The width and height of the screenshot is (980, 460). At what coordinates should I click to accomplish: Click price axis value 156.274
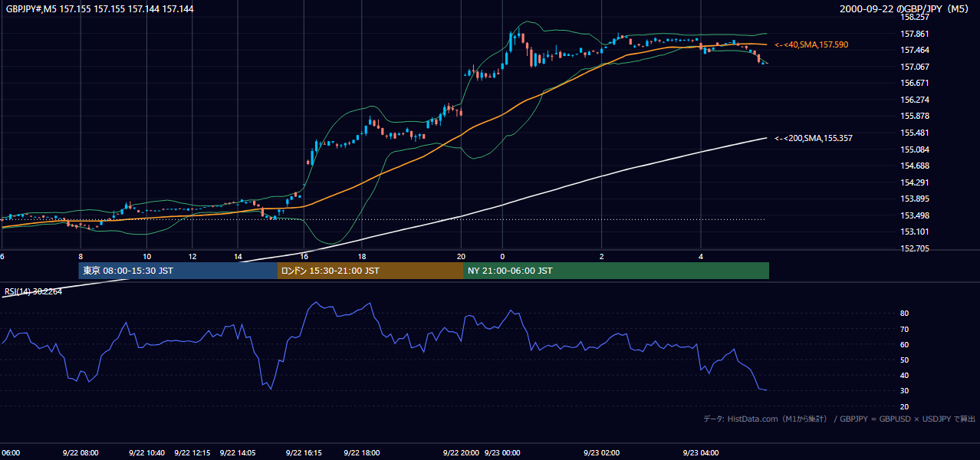[915, 100]
